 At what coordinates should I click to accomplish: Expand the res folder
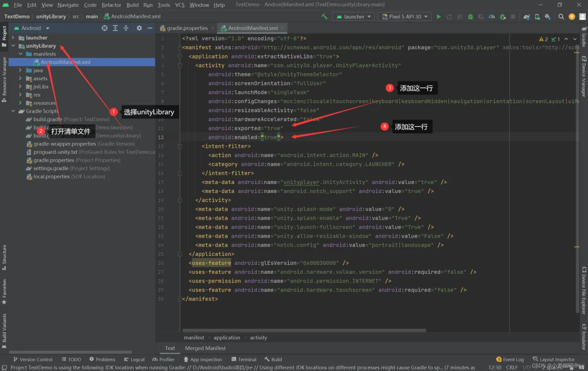tap(21, 95)
